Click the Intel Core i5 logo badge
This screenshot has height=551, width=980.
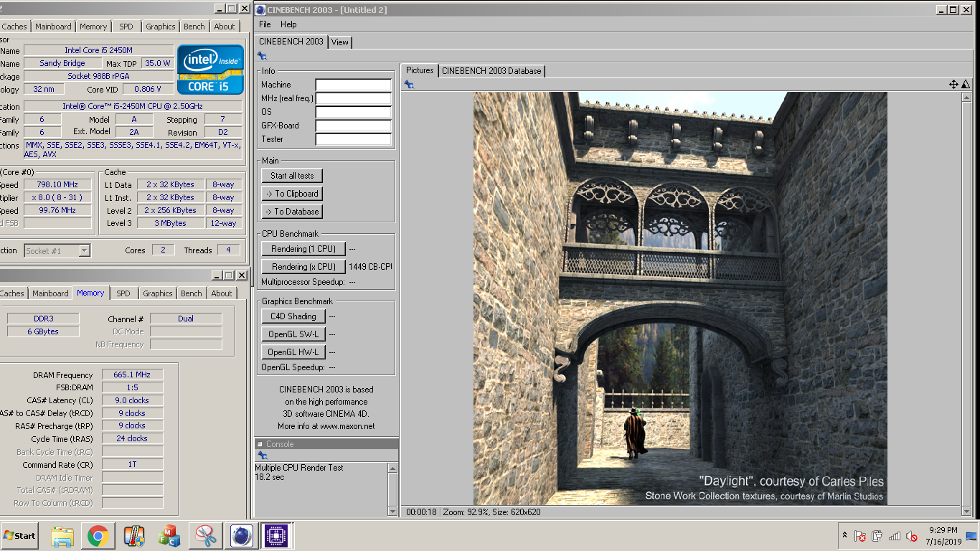211,70
